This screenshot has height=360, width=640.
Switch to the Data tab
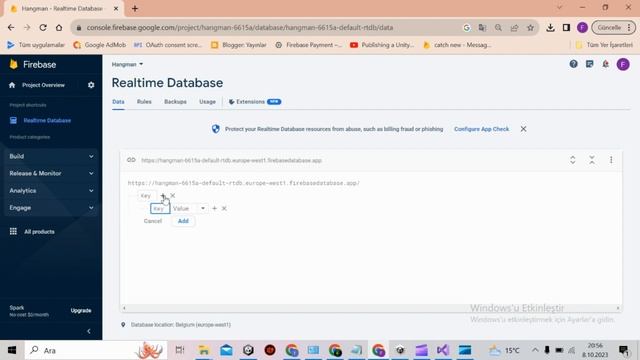[x=118, y=102]
